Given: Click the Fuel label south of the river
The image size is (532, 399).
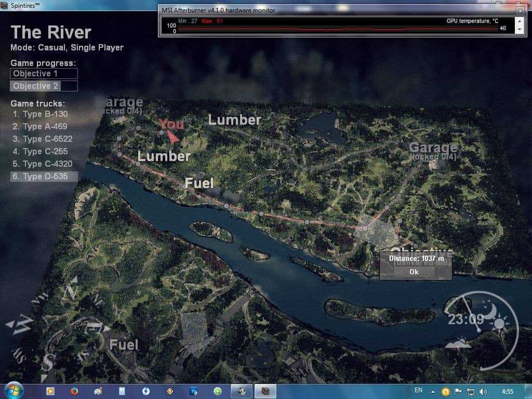Looking at the screenshot, I should (x=124, y=345).
